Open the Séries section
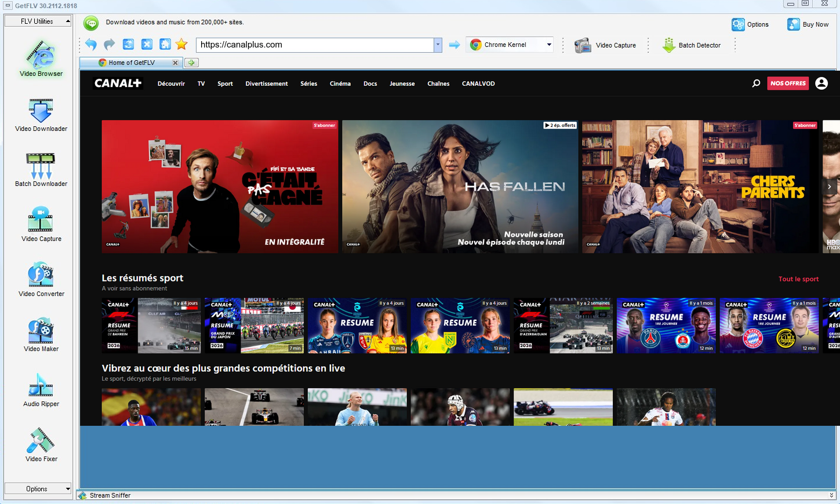This screenshot has width=840, height=504. (x=309, y=83)
